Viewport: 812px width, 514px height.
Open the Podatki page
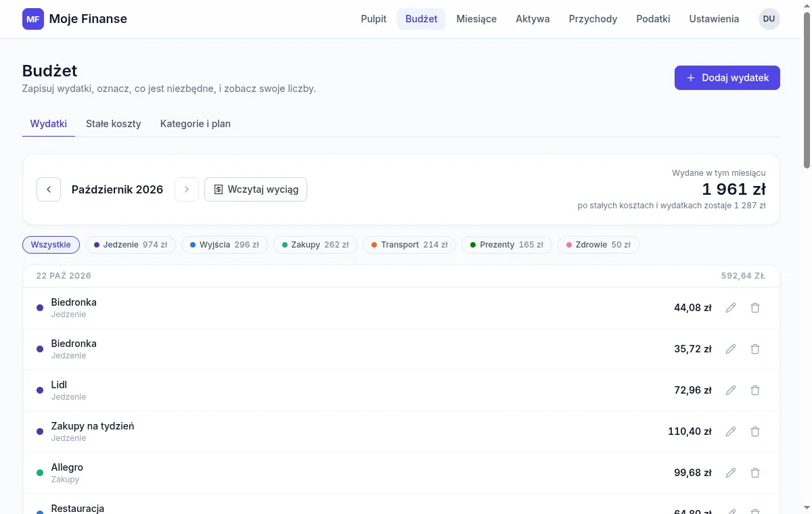point(653,19)
